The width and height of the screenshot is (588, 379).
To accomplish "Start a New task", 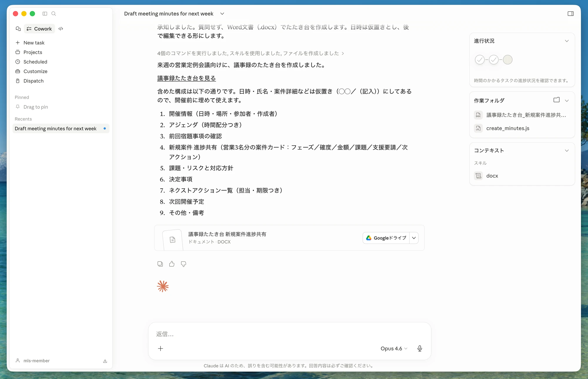I will tap(61, 43).
